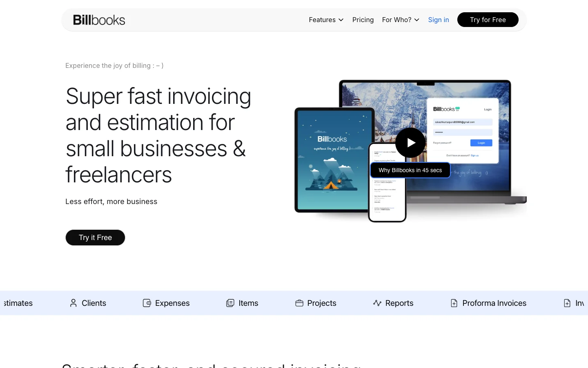Click the Less effort, more business text

pyautogui.click(x=111, y=202)
